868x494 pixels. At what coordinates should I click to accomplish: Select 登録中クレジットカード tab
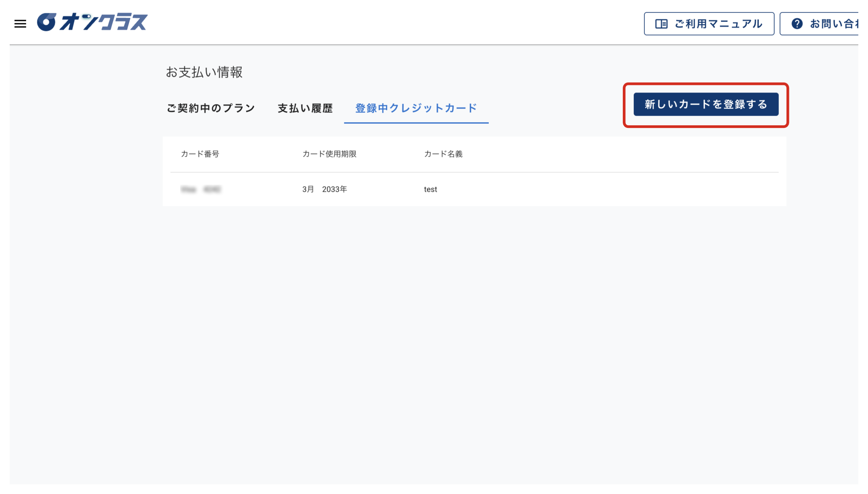click(x=416, y=108)
